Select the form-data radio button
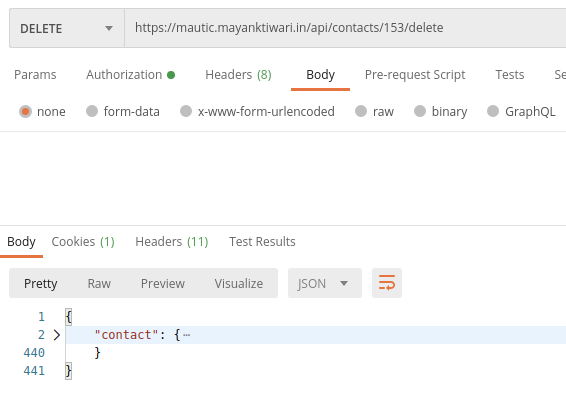The height and width of the screenshot is (394, 566). click(x=92, y=111)
